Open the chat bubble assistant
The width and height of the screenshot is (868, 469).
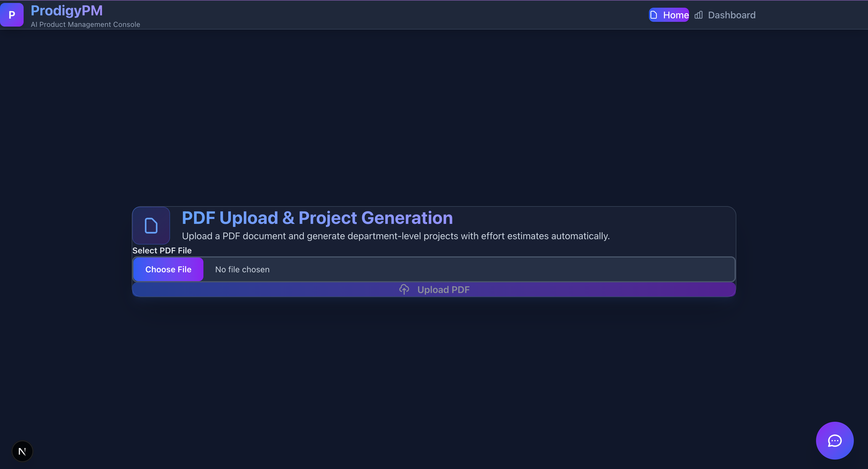[834, 440]
